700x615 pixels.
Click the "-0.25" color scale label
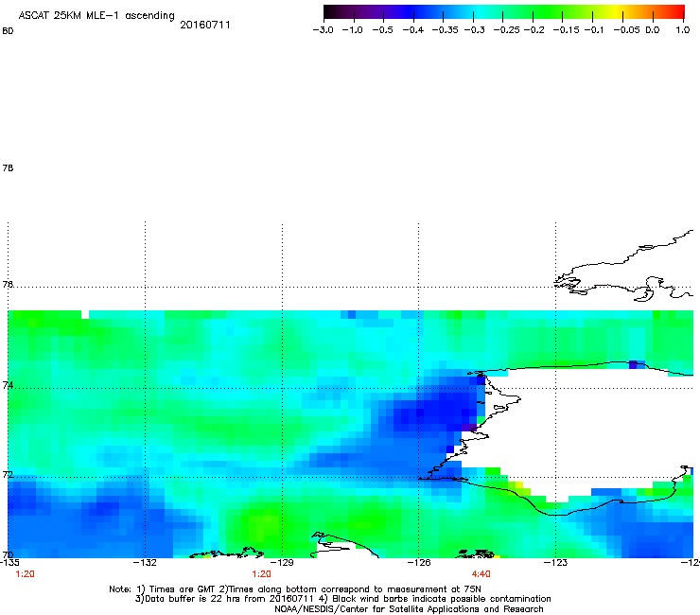(507, 30)
